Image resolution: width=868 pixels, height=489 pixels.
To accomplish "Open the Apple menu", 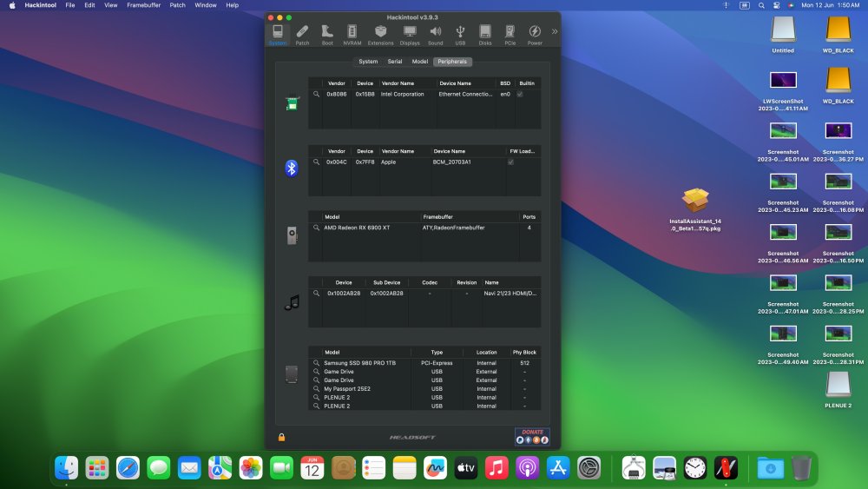I will pyautogui.click(x=12, y=5).
